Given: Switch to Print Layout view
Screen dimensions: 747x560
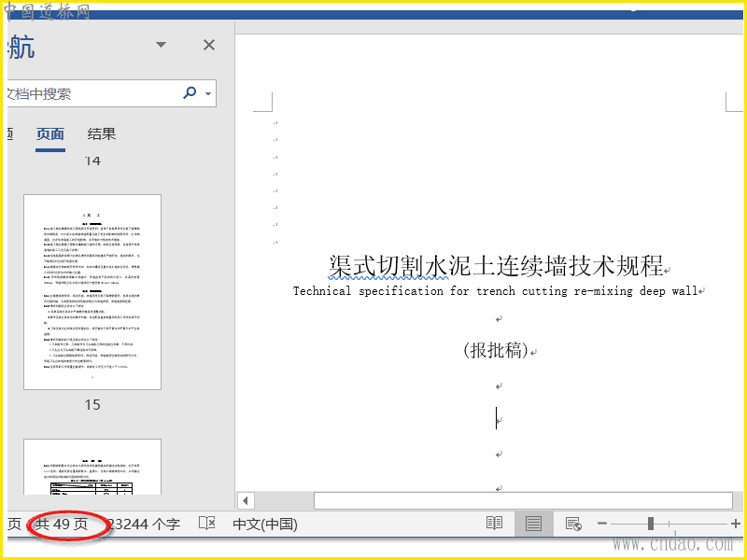Looking at the screenshot, I should point(533,524).
